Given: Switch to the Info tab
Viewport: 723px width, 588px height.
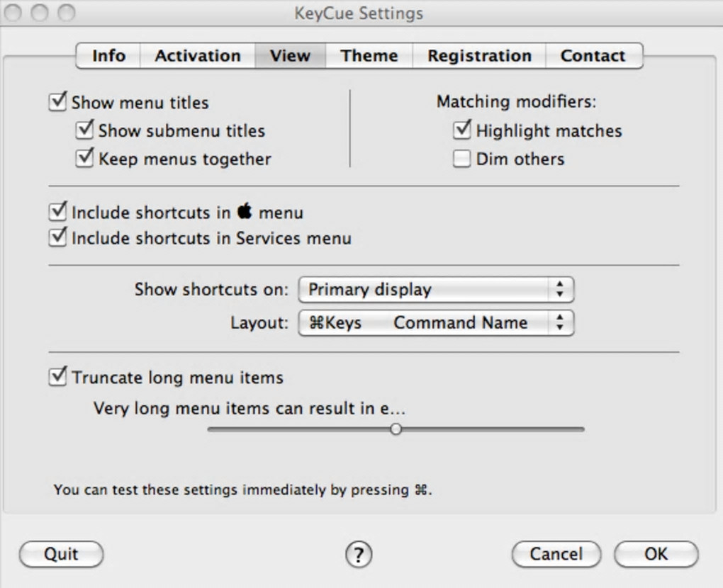Looking at the screenshot, I should point(108,56).
